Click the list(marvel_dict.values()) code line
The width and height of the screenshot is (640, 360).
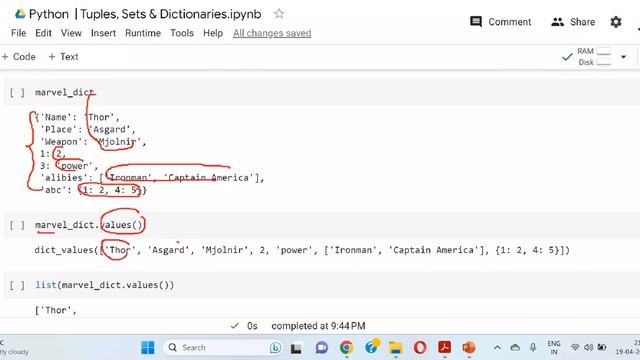[104, 285]
